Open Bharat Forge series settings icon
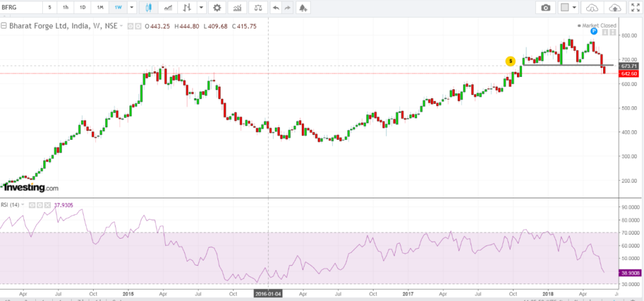 [x=138, y=26]
